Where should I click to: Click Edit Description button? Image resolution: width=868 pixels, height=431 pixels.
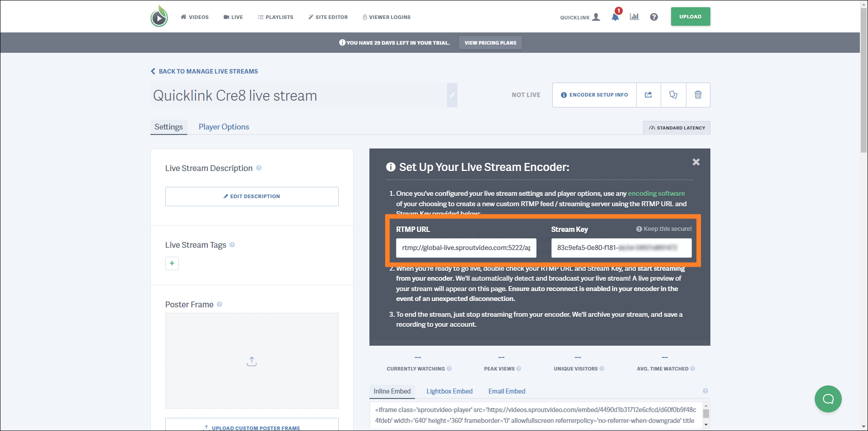pyautogui.click(x=252, y=196)
